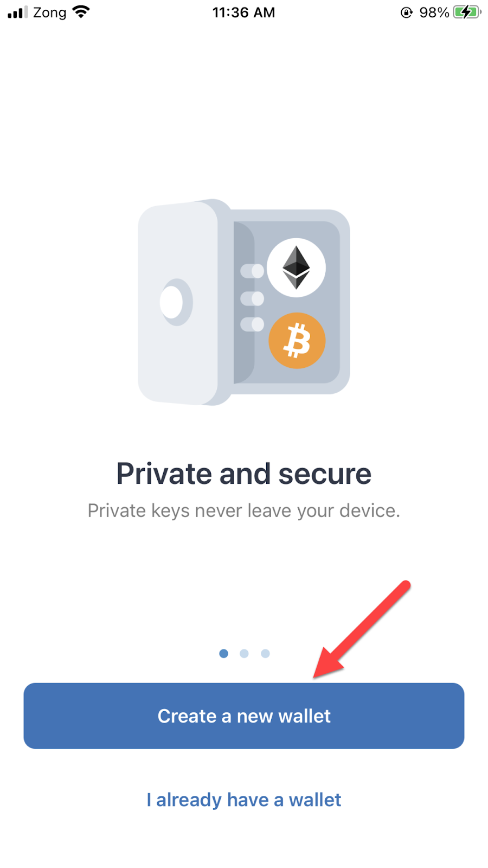Screen dimensions: 488x868
Task: Tap the Private and secure heading
Action: pyautogui.click(x=244, y=474)
